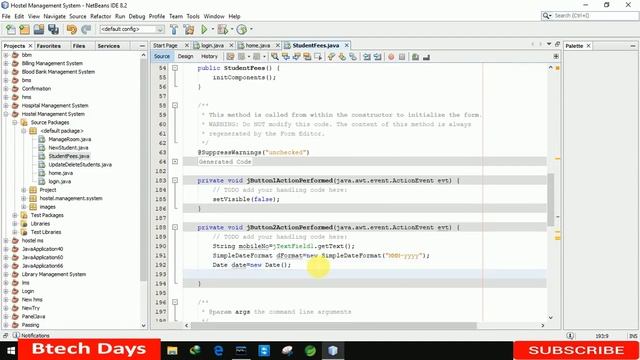640x360 pixels.
Task: Click the editor vertical scrollbar thumb
Action: click(551, 200)
